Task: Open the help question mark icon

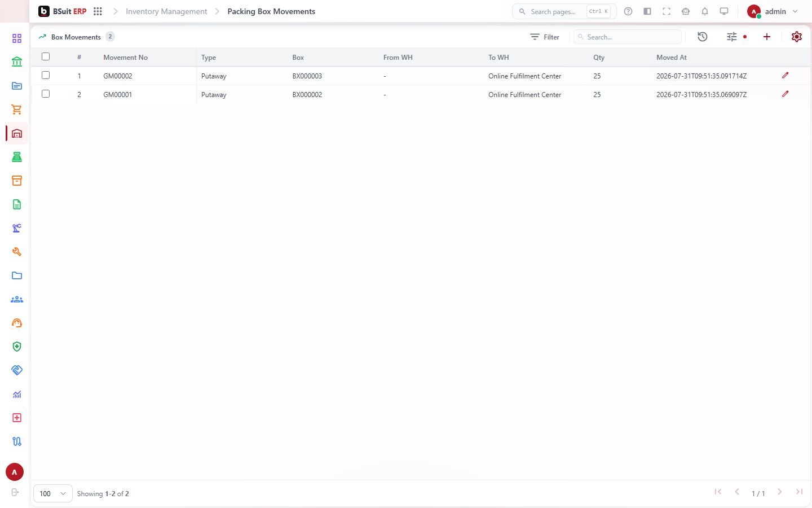Action: point(628,11)
